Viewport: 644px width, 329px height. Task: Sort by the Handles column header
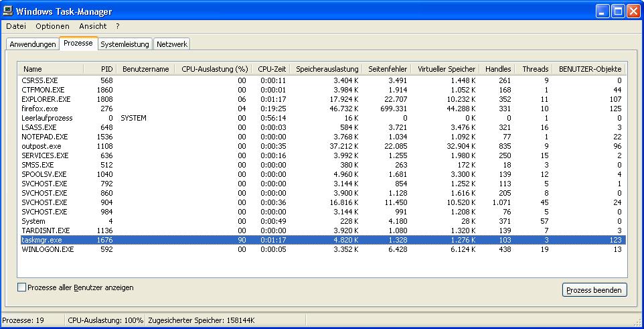(x=498, y=69)
